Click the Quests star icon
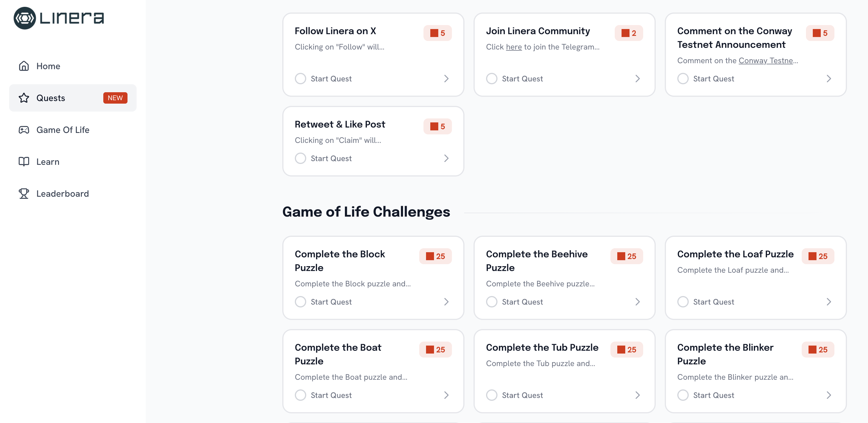Viewport: 868px width, 423px height. [x=24, y=98]
